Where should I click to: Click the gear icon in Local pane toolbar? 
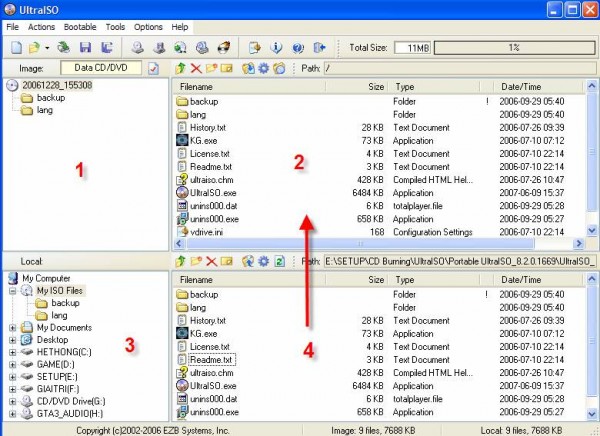pyautogui.click(x=264, y=261)
